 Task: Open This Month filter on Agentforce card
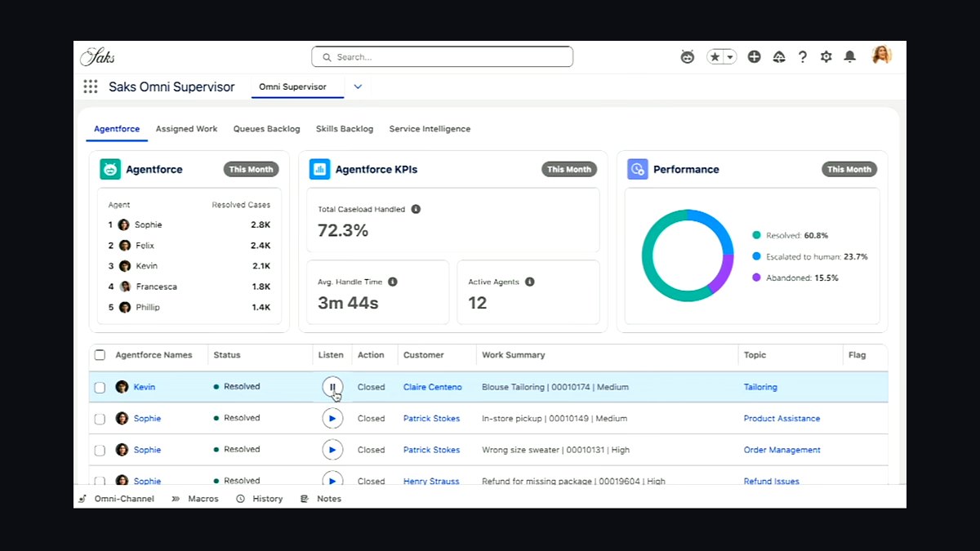click(x=251, y=170)
